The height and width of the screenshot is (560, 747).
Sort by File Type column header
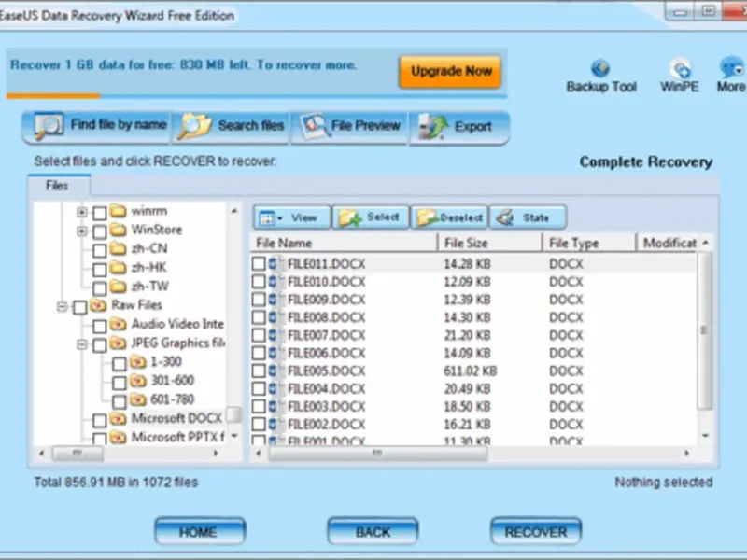coord(589,243)
